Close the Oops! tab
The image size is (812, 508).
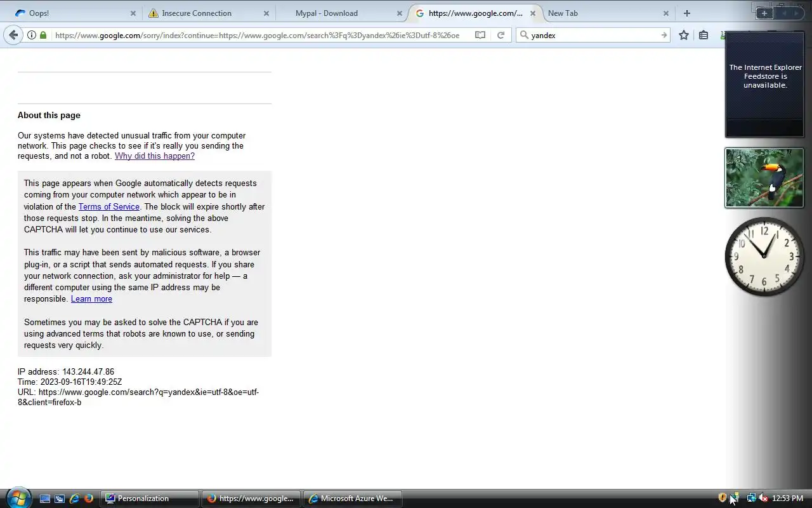point(133,13)
